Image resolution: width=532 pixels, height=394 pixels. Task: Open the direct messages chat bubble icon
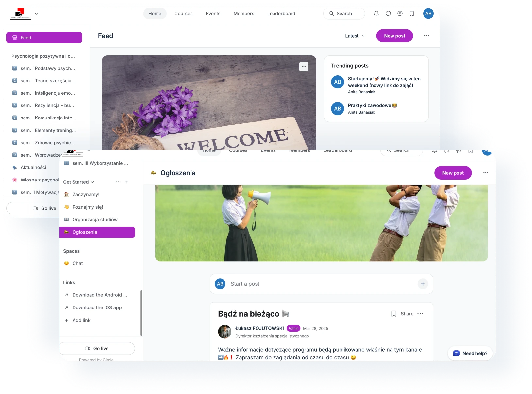coord(388,14)
